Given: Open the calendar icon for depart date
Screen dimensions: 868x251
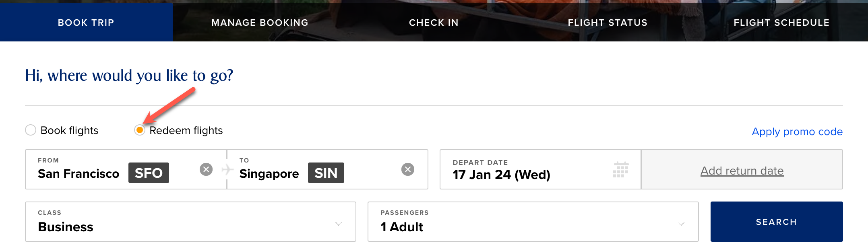Looking at the screenshot, I should click(621, 169).
